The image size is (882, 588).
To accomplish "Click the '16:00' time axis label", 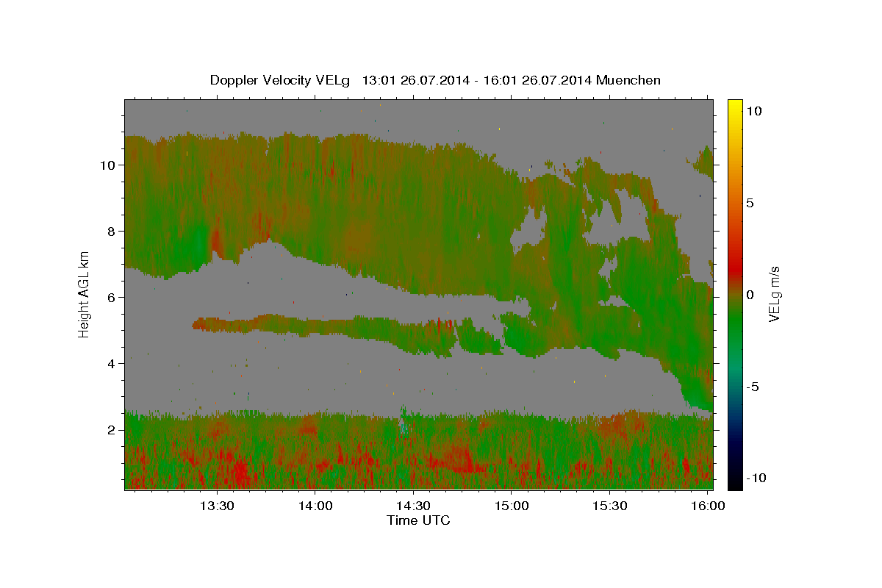I will coord(707,506).
